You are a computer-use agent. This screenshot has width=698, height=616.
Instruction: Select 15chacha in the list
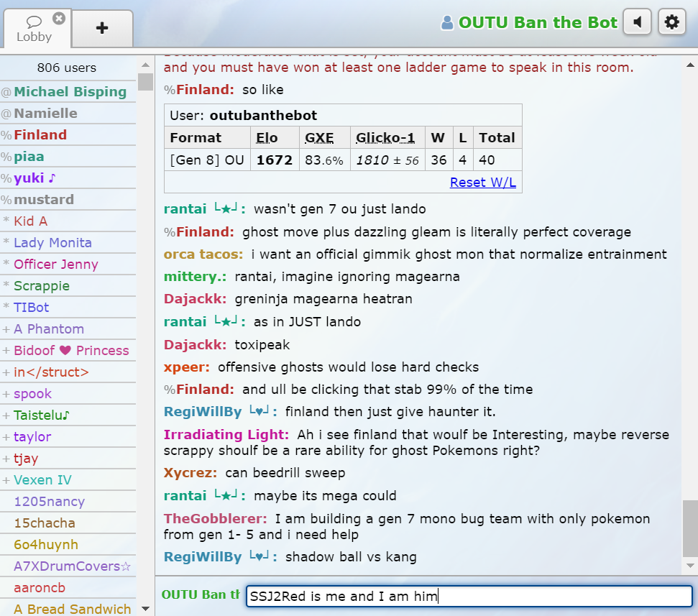click(68, 523)
